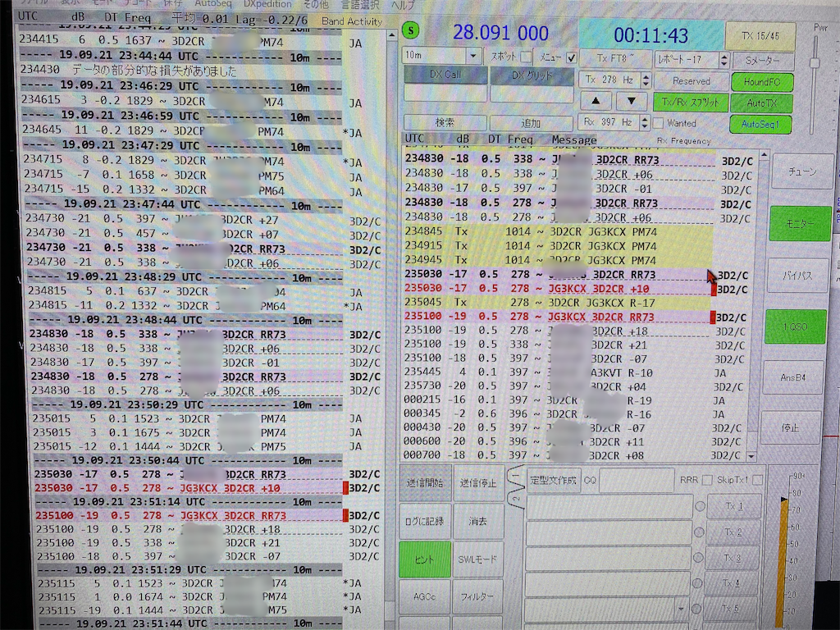Screen dimensions: 840x630
Task: Switch to message tab 2
Action: click(x=516, y=497)
